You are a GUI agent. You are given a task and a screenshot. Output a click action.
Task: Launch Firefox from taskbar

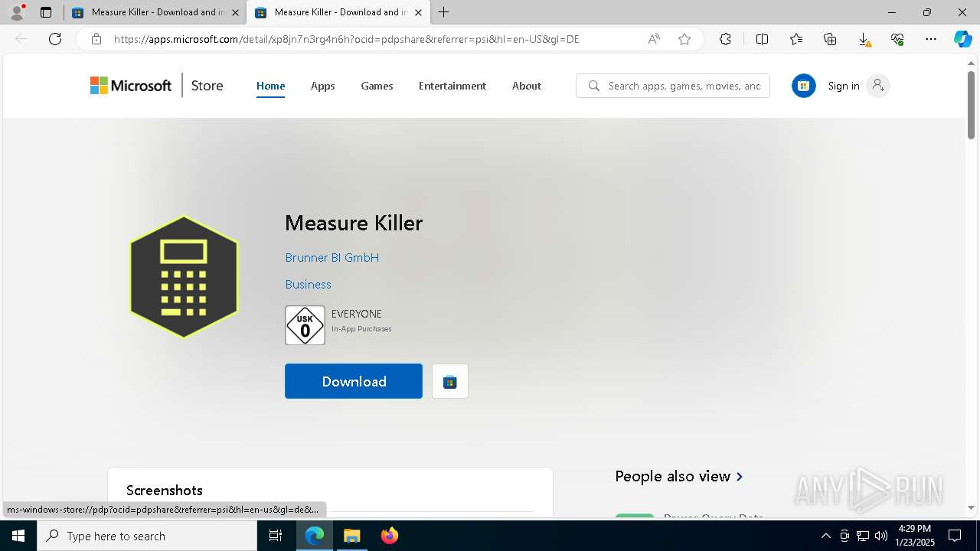click(x=390, y=536)
